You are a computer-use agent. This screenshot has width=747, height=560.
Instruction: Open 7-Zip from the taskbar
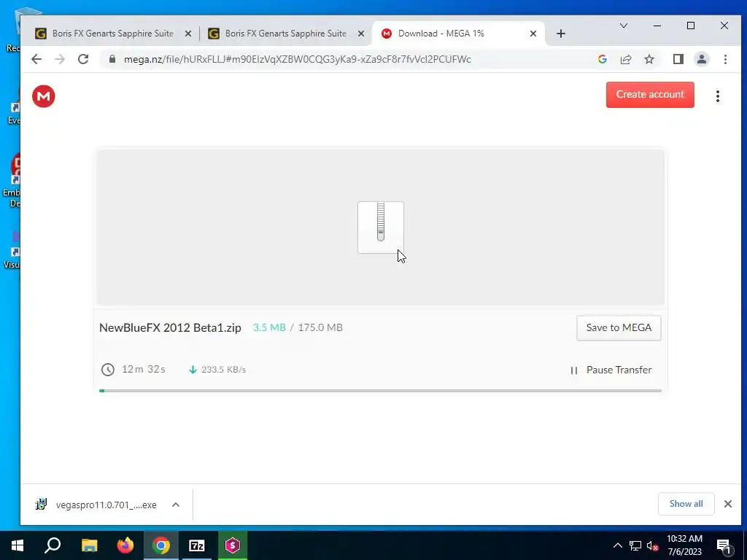197,545
